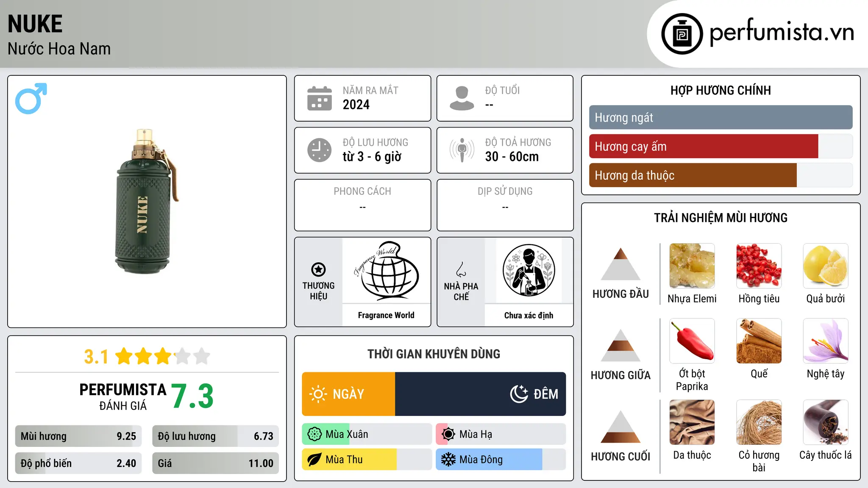This screenshot has width=868, height=488.
Task: Click the Độ phổ biến 2.40 score bar
Action: 78,463
